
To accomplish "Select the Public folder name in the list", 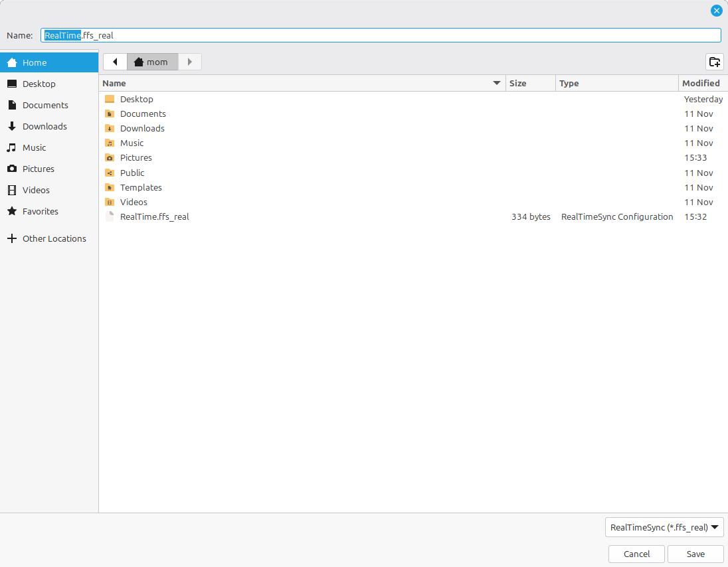I will pos(132,173).
